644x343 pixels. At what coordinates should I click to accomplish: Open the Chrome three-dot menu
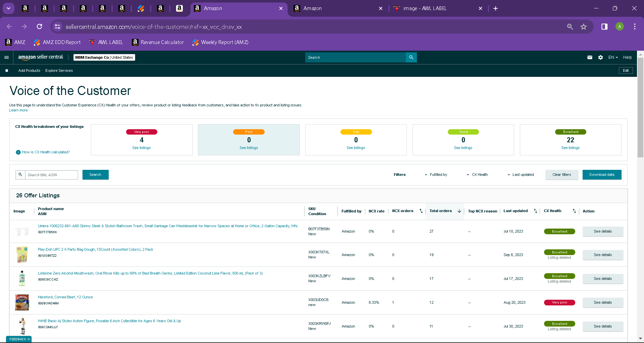pyautogui.click(x=635, y=27)
